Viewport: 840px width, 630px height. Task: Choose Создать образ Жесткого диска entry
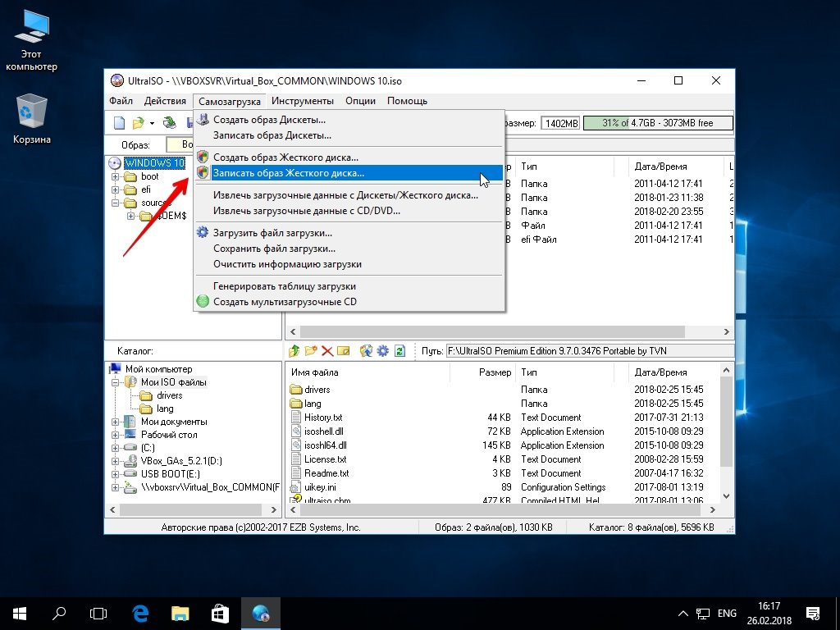[349, 157]
